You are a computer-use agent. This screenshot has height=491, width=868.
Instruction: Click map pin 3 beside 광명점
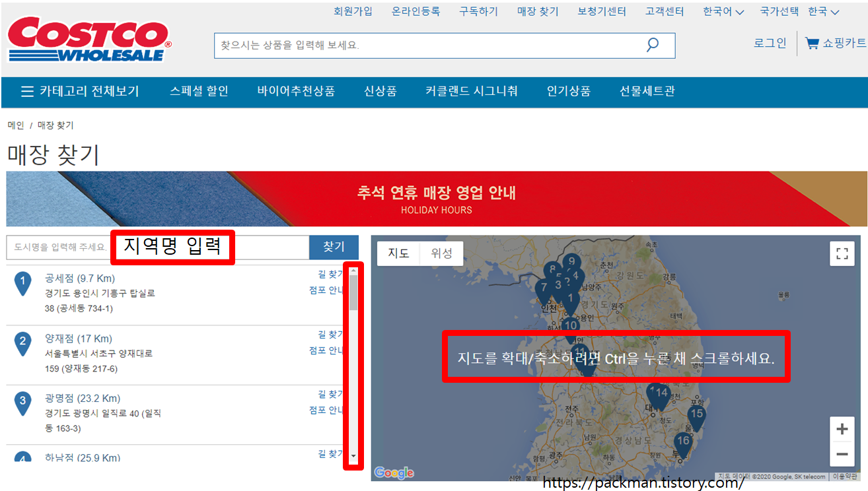pos(23,403)
